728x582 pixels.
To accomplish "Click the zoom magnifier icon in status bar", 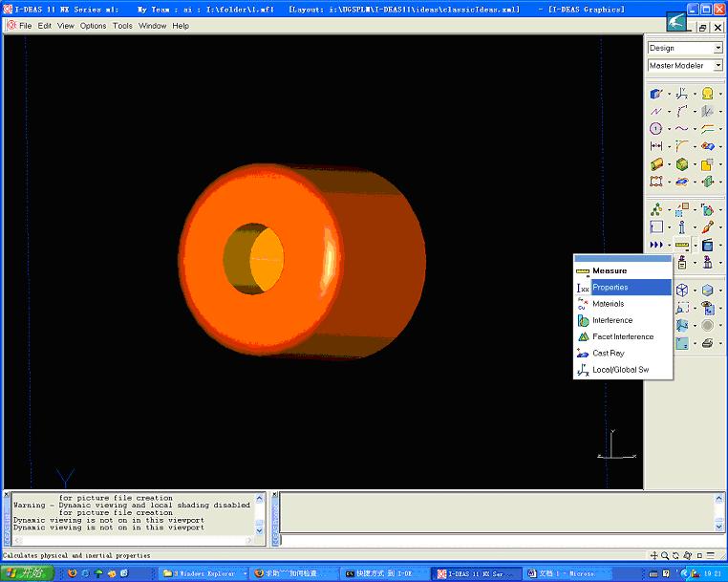I will click(x=665, y=555).
